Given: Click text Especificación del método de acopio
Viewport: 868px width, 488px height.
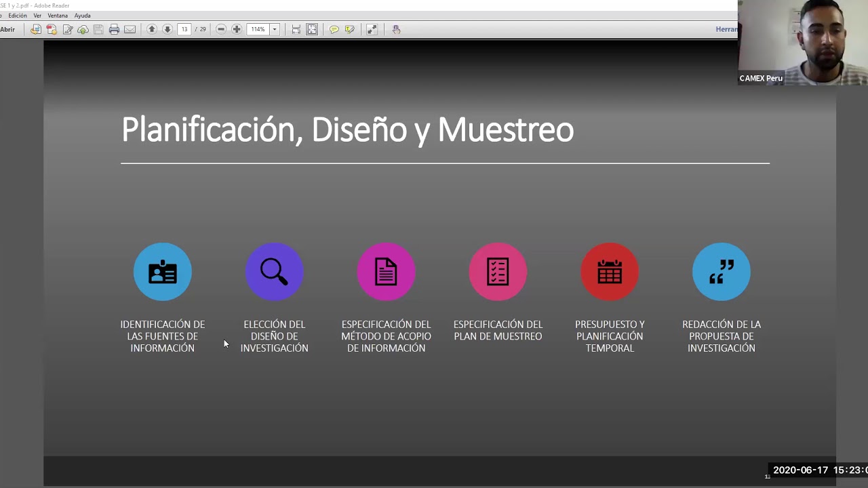Looking at the screenshot, I should pyautogui.click(x=386, y=336).
